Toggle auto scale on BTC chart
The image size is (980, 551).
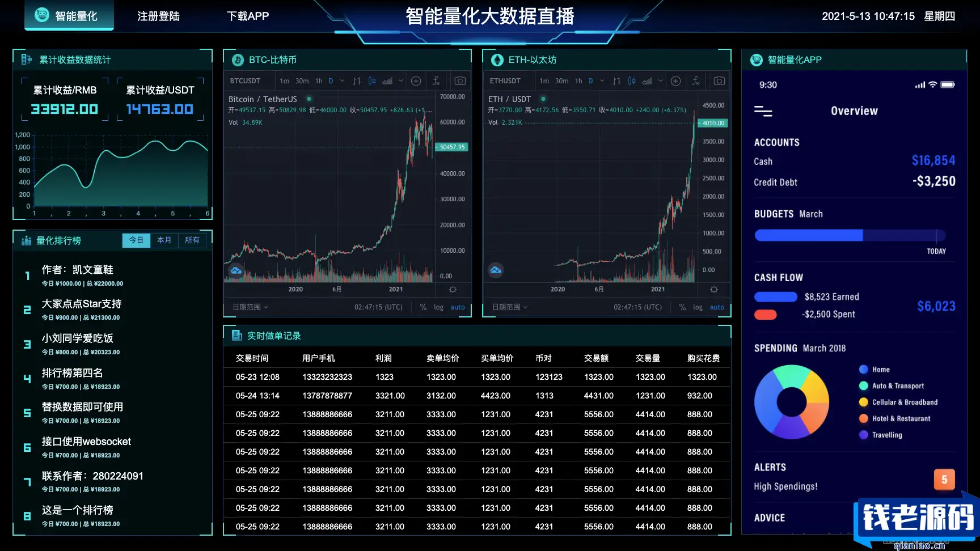pyautogui.click(x=458, y=307)
